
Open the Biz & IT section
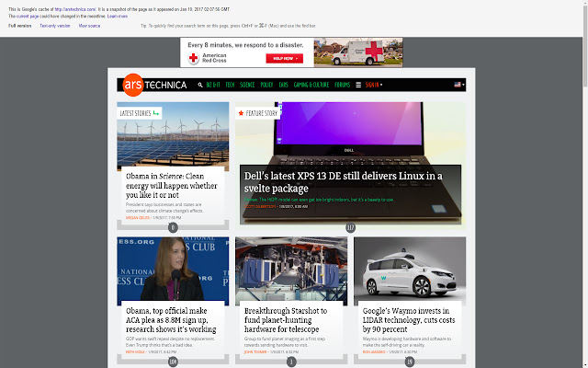coord(213,85)
